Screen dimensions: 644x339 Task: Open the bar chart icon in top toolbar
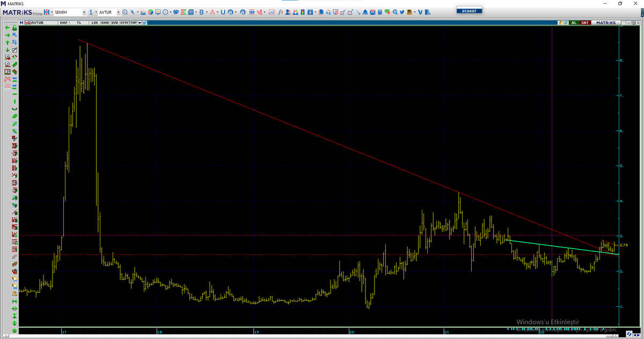click(143, 12)
